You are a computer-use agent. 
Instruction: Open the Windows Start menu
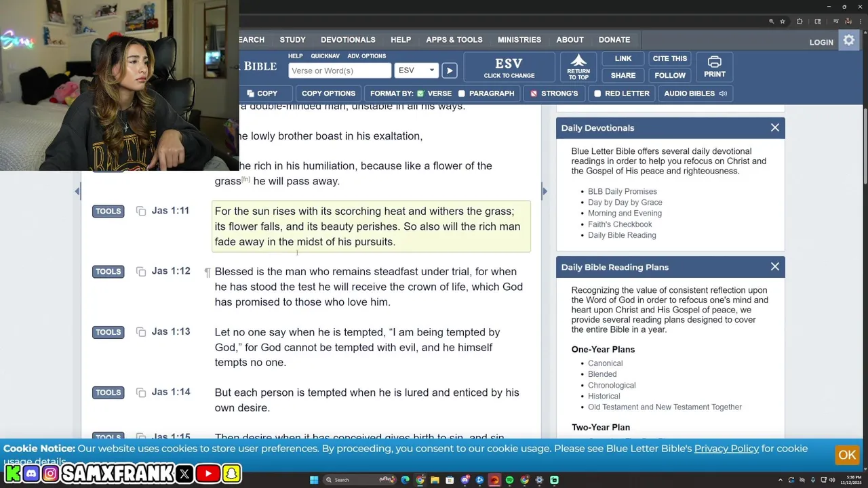pos(314,480)
